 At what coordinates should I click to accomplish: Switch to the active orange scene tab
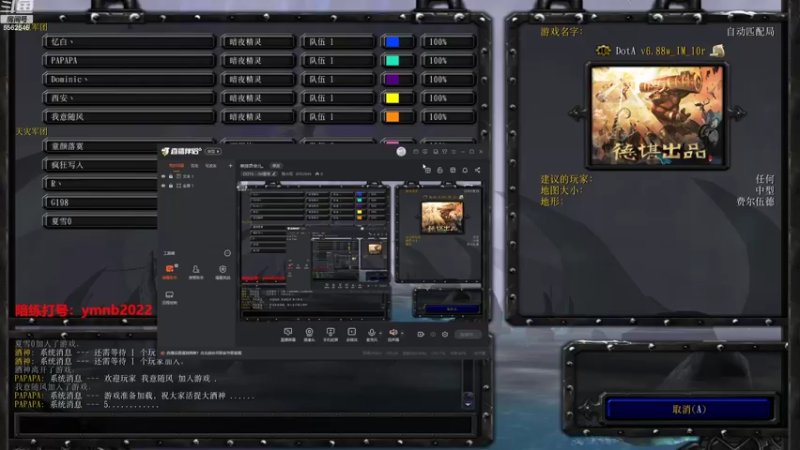pos(176,166)
